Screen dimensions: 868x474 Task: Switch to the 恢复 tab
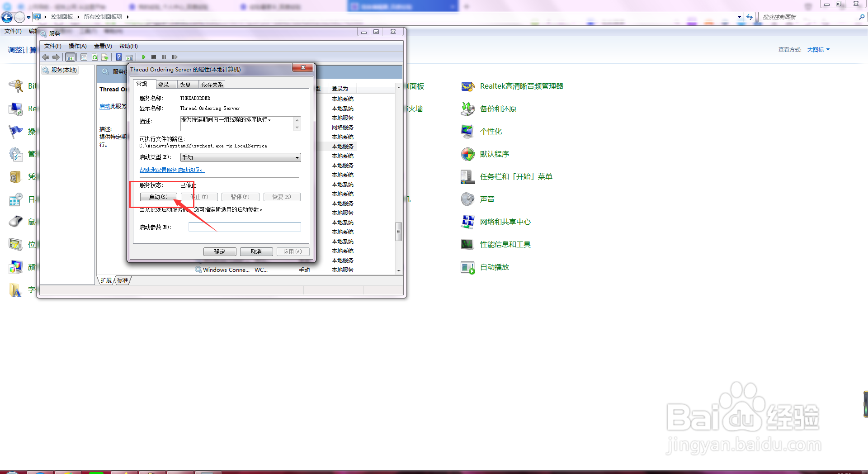(188, 85)
